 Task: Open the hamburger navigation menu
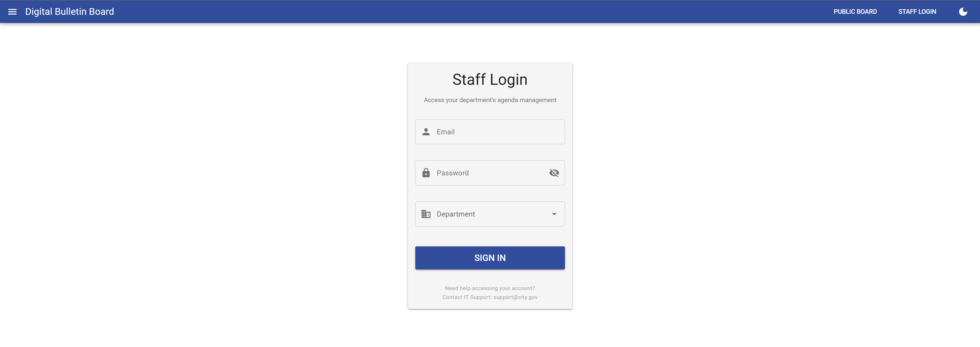(12, 12)
